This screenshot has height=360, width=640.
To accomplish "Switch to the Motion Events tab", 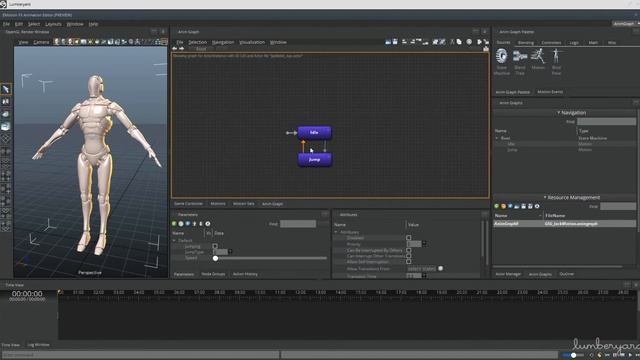I will point(550,92).
